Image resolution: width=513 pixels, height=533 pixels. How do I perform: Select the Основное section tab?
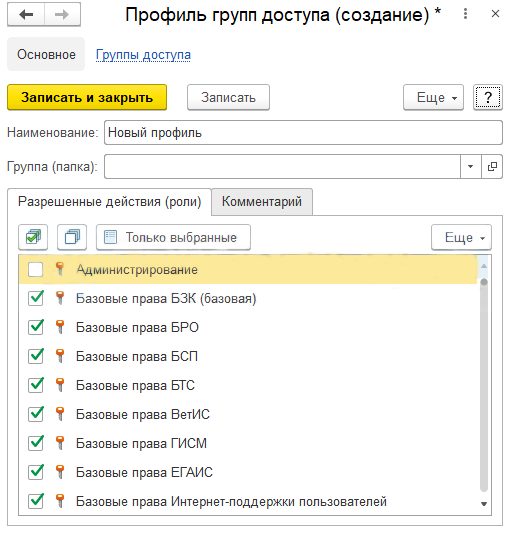point(46,54)
